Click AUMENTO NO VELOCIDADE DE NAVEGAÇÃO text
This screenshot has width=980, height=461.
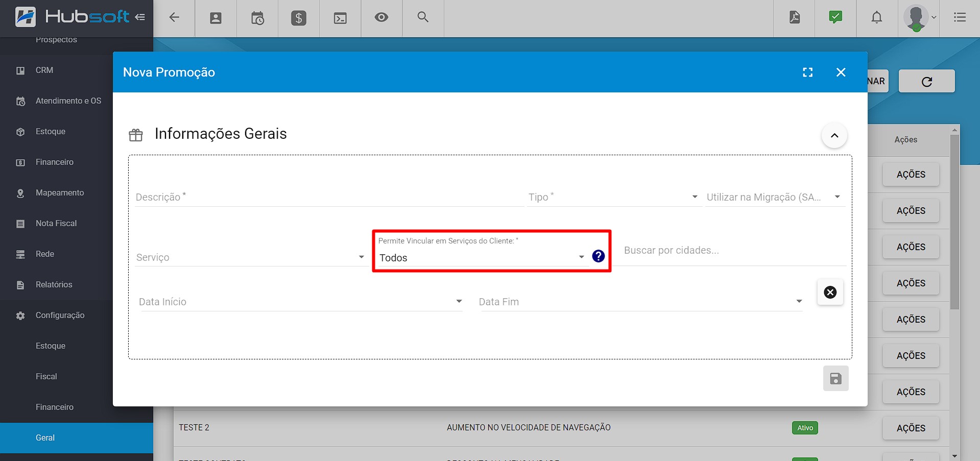(529, 428)
